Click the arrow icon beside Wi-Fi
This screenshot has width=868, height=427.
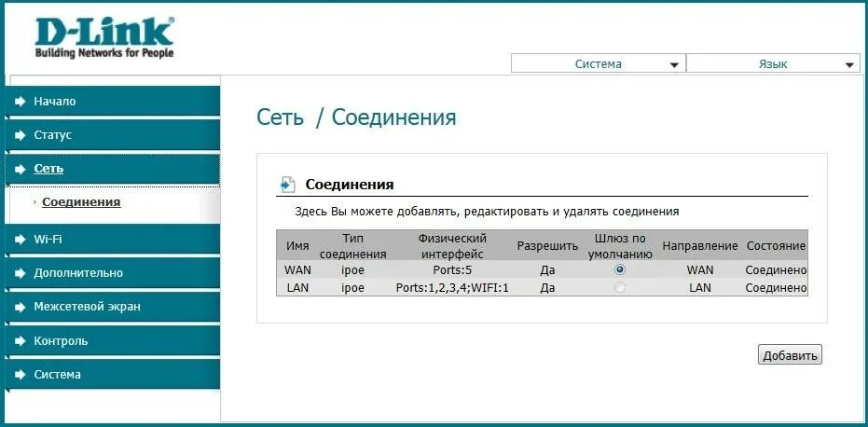click(21, 240)
